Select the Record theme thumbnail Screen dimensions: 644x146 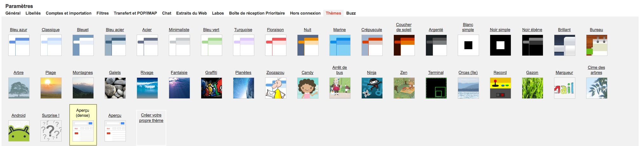[500, 88]
